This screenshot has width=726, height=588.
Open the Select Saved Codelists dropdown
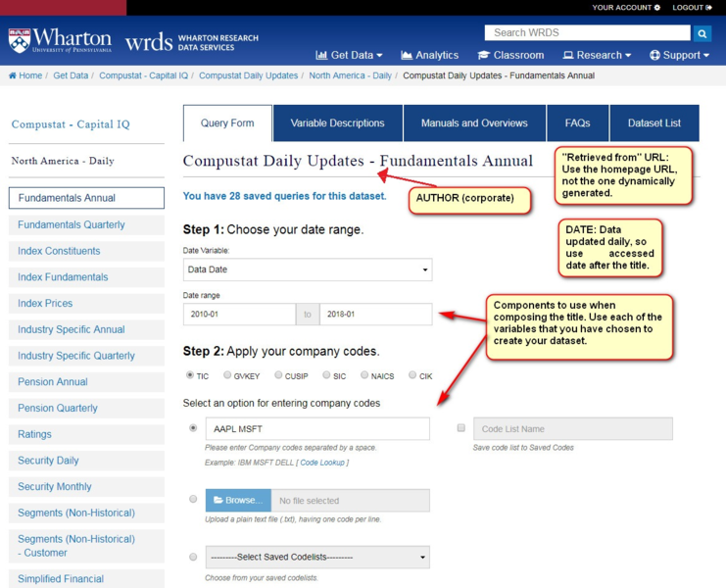tap(317, 557)
